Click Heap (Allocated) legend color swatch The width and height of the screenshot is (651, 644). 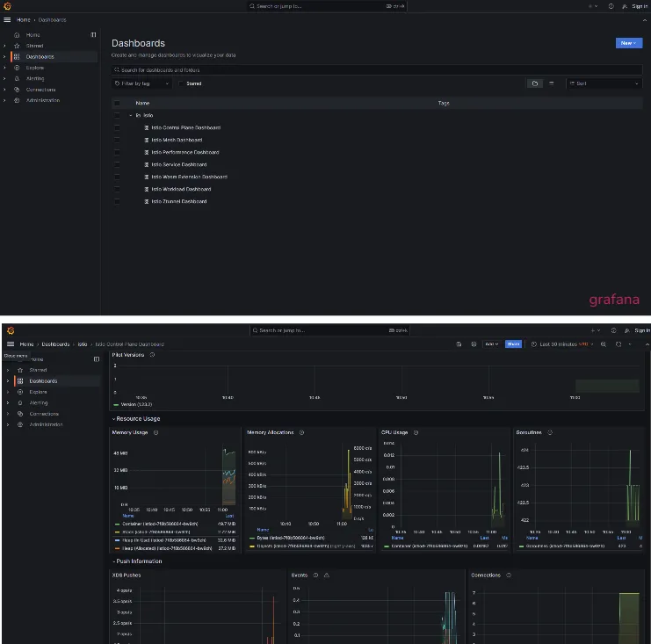(x=117, y=549)
